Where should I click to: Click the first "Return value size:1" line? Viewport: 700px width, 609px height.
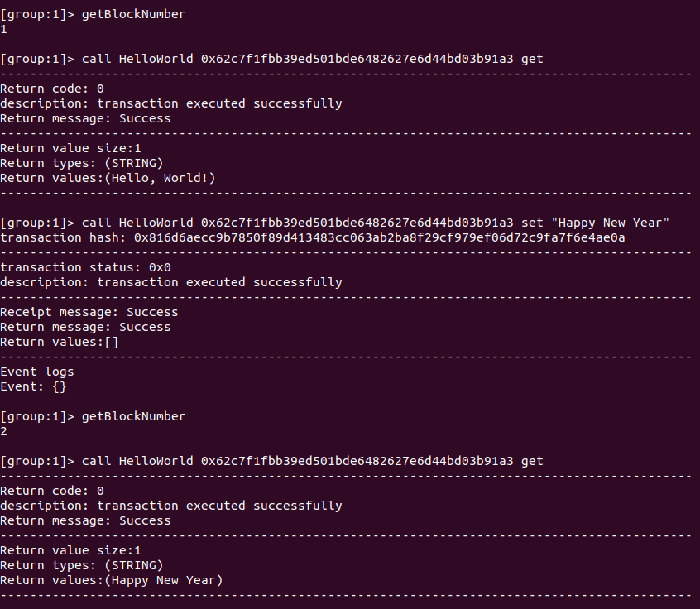(70, 148)
